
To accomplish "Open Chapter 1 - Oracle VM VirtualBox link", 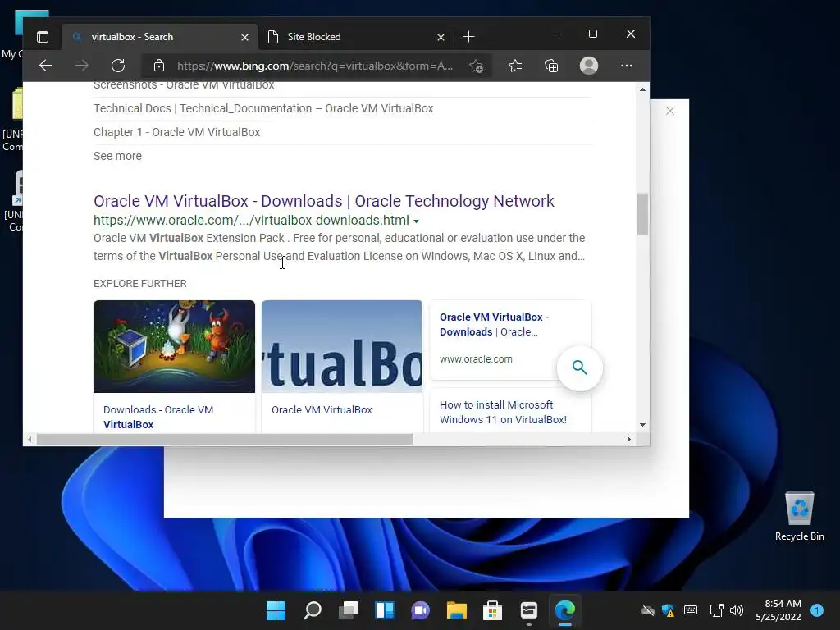I will point(177,132).
